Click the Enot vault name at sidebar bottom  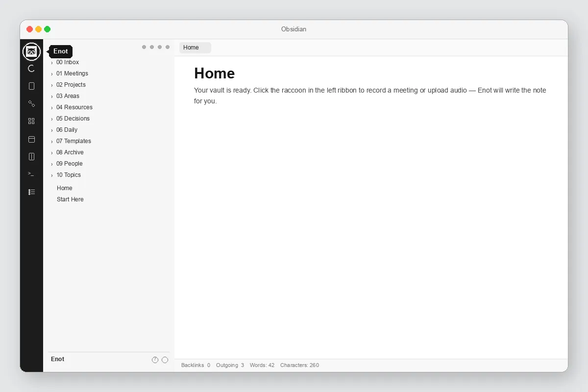tap(57, 359)
